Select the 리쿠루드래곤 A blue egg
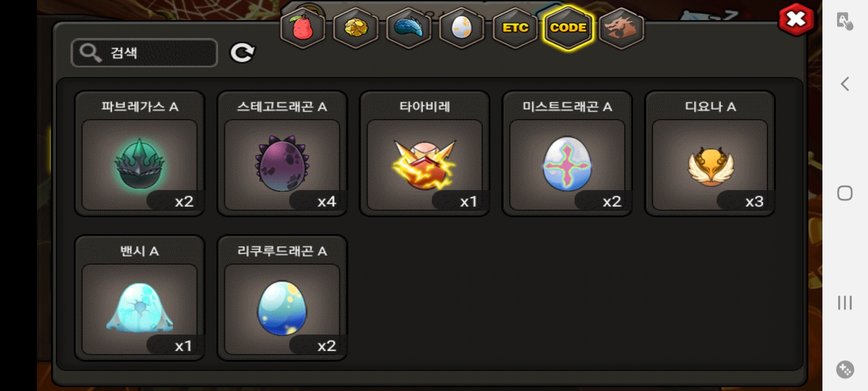Viewport: 868px width, 391px height. [x=282, y=298]
